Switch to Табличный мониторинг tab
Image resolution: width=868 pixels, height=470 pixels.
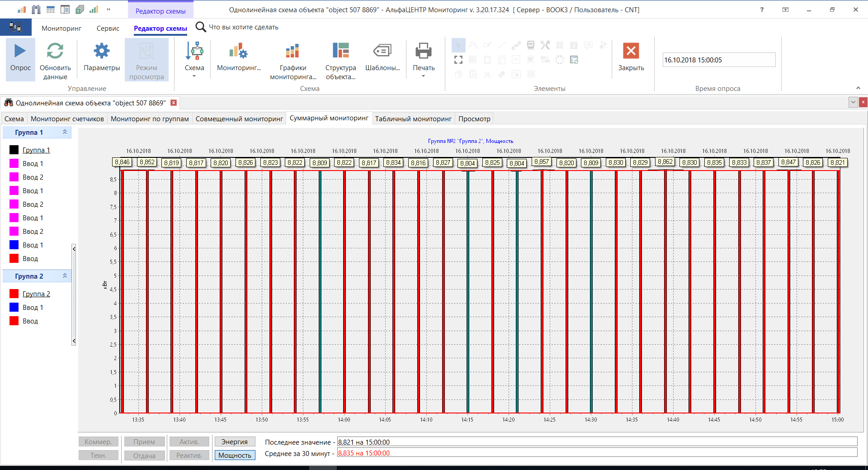click(x=413, y=119)
